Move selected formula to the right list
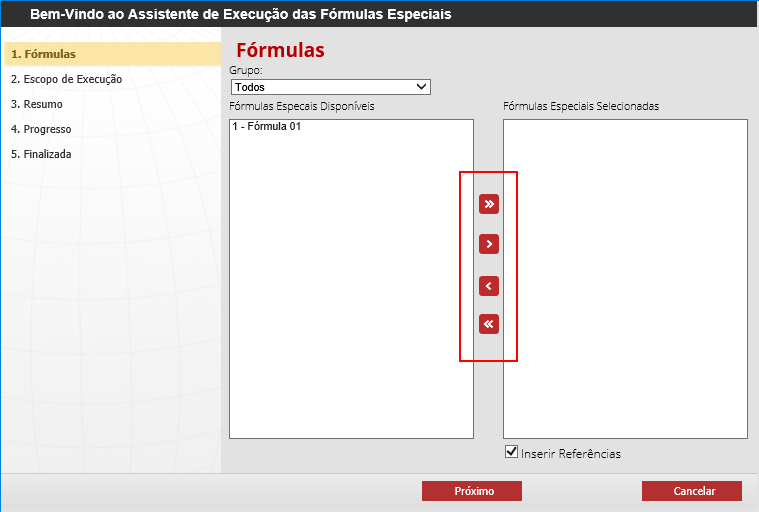This screenshot has width=759, height=512. pos(489,244)
